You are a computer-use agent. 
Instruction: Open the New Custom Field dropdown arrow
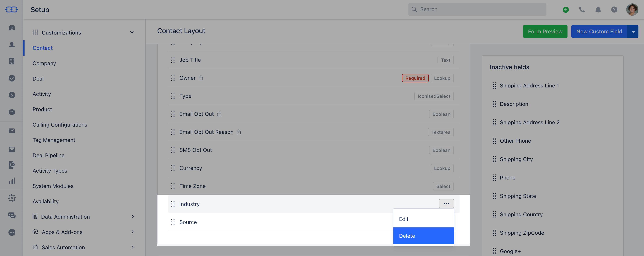pos(633,31)
